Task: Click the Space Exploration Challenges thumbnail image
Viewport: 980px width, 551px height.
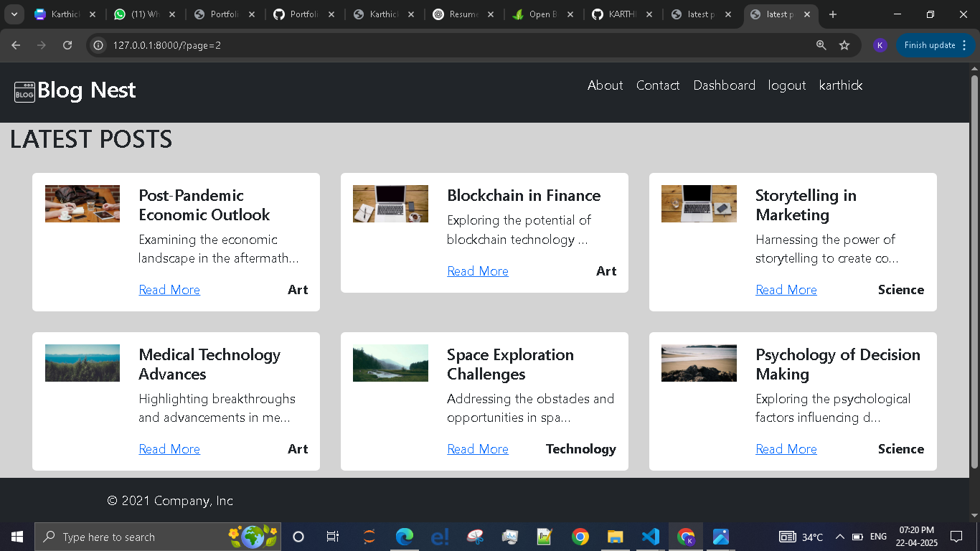Action: click(390, 363)
